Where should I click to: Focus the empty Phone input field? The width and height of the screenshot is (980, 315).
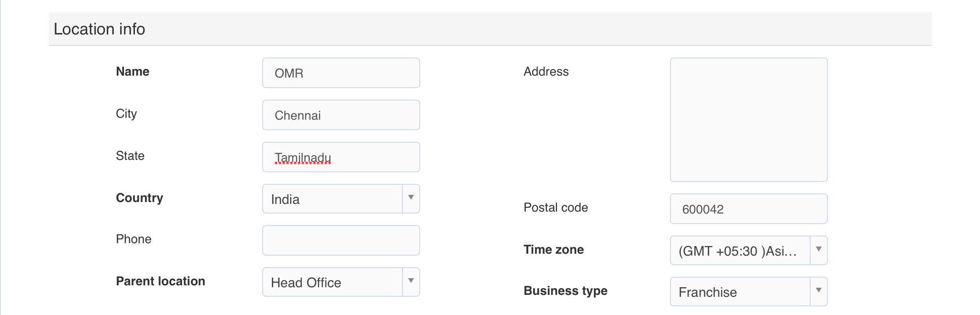tap(341, 240)
